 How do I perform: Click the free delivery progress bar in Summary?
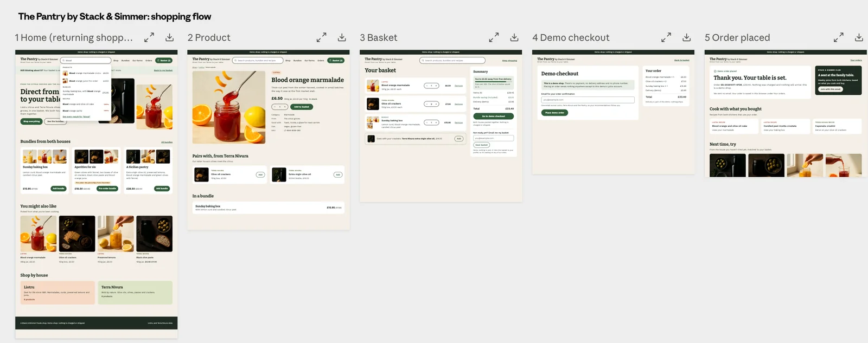(493, 81)
